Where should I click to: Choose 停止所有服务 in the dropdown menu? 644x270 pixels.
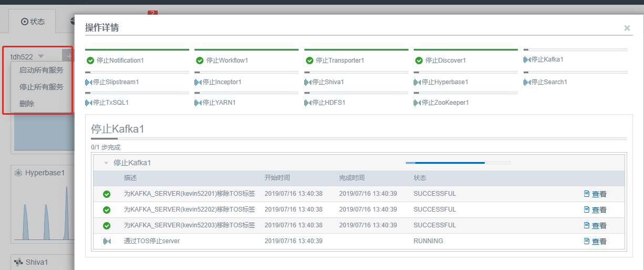click(x=41, y=87)
